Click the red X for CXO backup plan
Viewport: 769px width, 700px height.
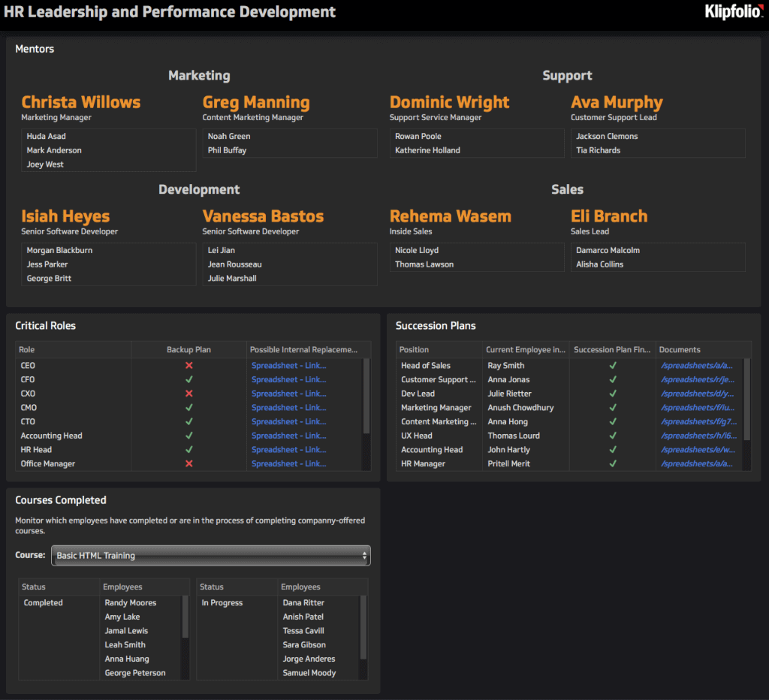coord(189,394)
